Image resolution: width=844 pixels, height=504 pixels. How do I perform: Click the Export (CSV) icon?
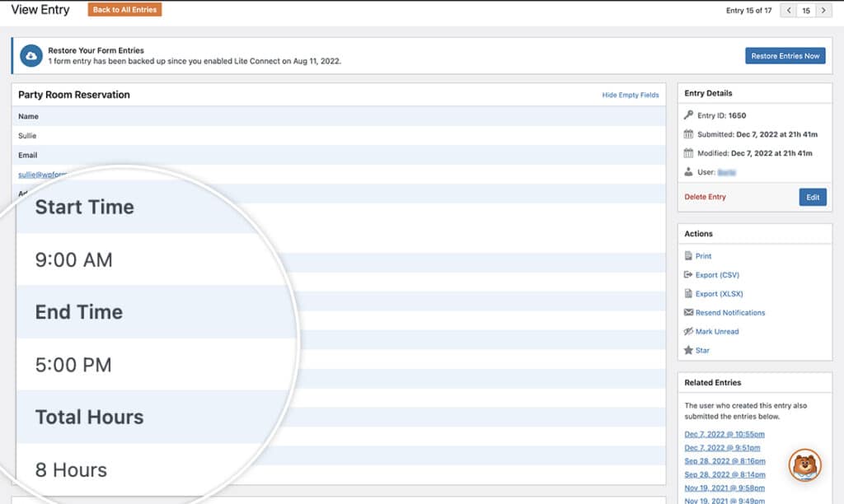point(688,274)
